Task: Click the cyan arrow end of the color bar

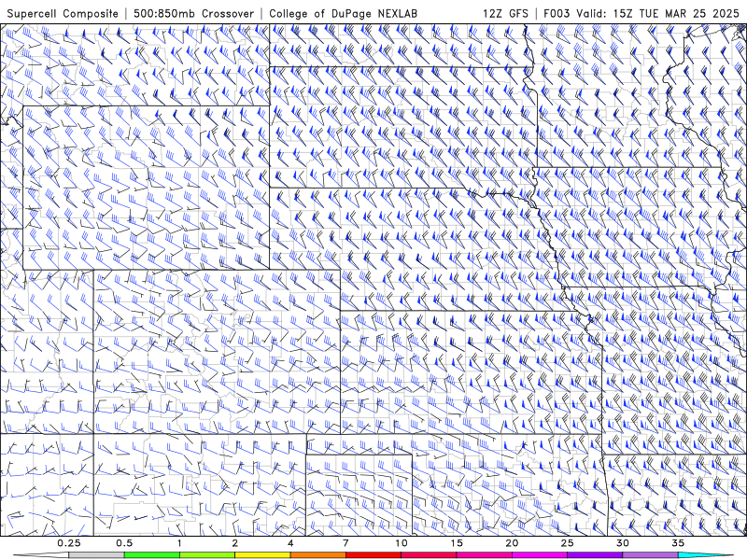Action: click(707, 555)
